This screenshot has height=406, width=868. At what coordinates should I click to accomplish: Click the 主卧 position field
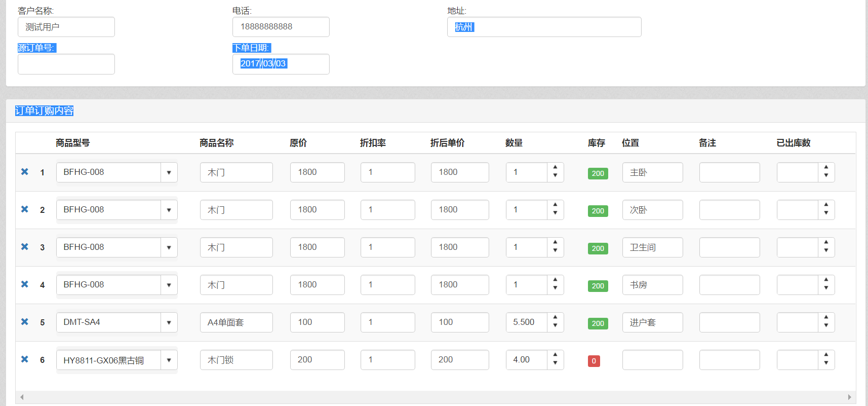point(653,172)
